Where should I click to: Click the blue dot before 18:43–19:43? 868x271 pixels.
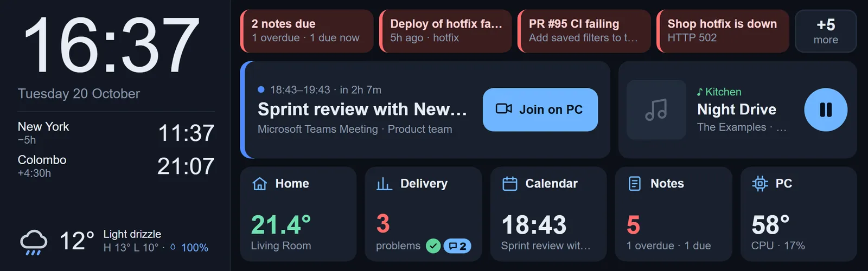(x=261, y=89)
